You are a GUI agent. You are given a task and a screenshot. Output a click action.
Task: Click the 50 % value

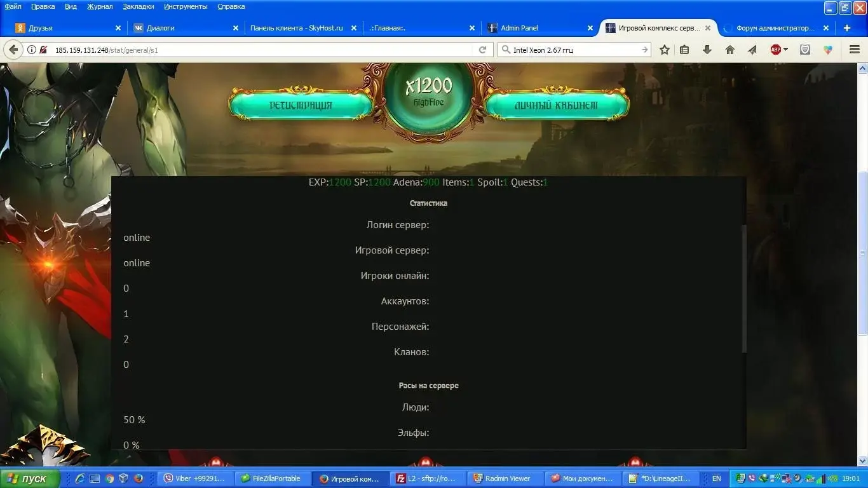(x=134, y=419)
